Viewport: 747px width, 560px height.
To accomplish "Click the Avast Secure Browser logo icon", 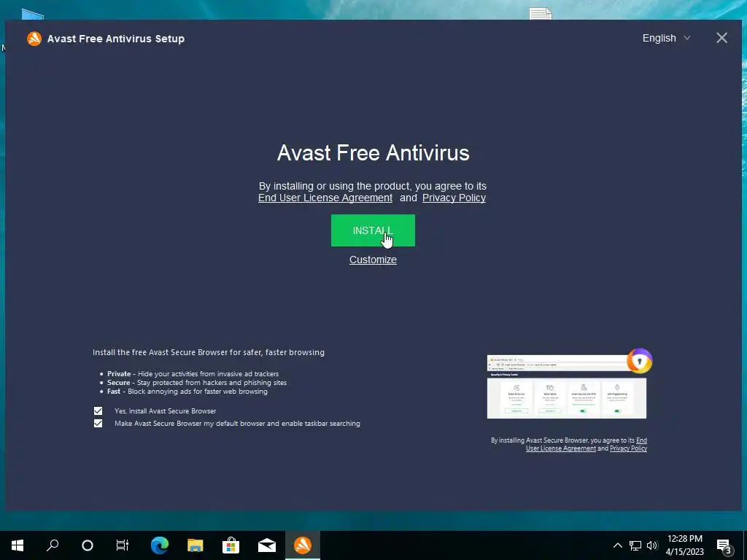I will tap(639, 361).
